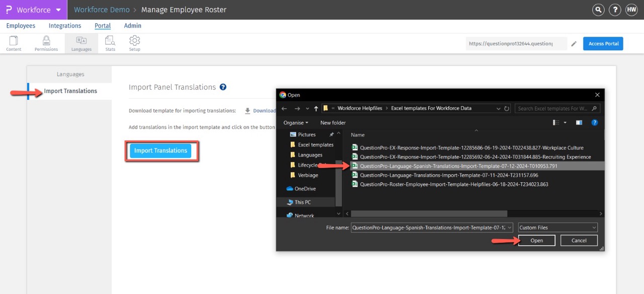Open the Admin tab
Image resolution: width=644 pixels, height=294 pixels.
[133, 26]
